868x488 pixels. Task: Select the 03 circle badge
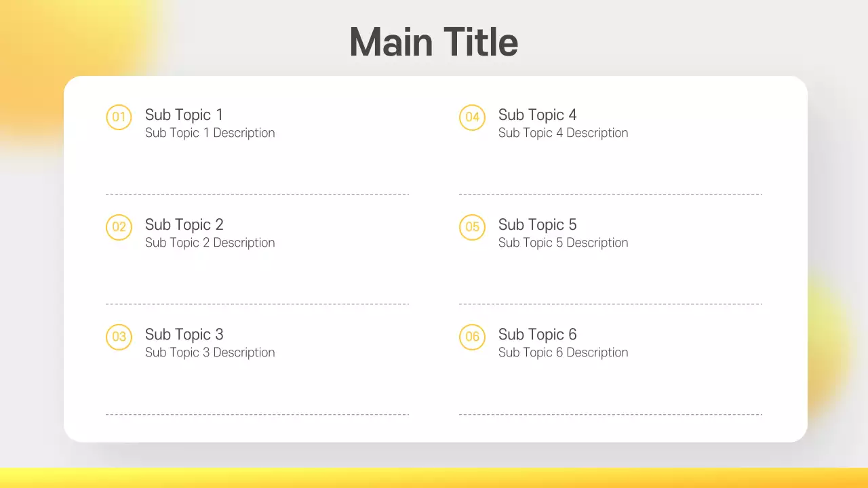point(119,337)
